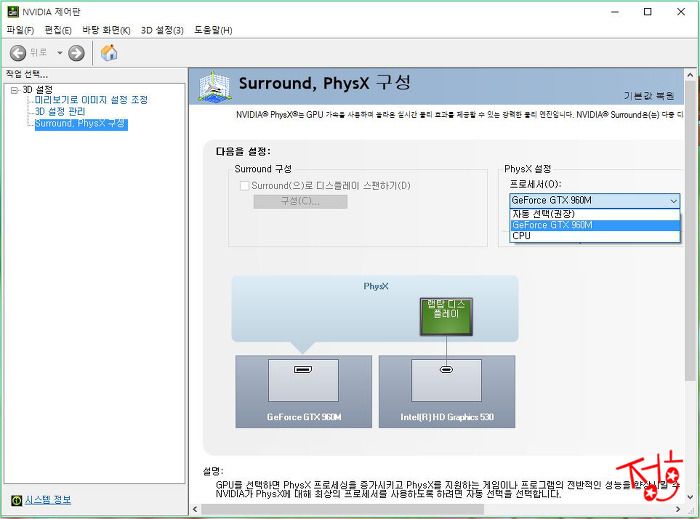Choose CPU as PhysX processor
Viewport: 700px width, 519px height.
(x=594, y=236)
